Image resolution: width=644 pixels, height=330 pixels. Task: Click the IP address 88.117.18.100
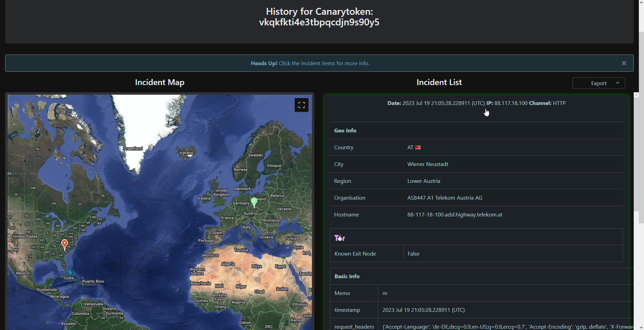point(511,103)
